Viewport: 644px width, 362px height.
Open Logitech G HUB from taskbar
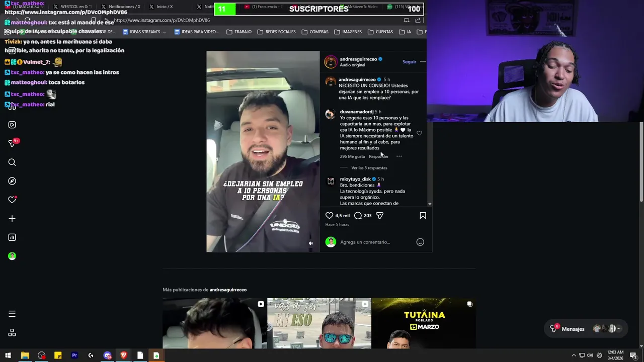[x=91, y=355]
